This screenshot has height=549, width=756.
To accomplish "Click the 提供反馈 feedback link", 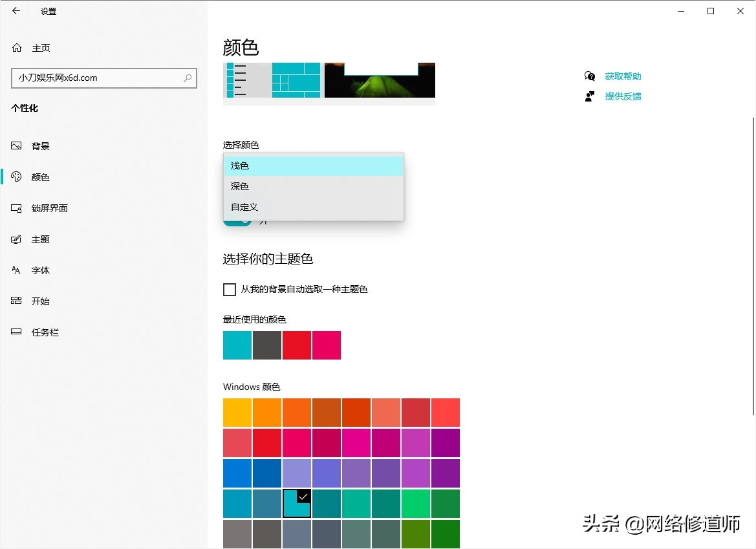I will (622, 96).
